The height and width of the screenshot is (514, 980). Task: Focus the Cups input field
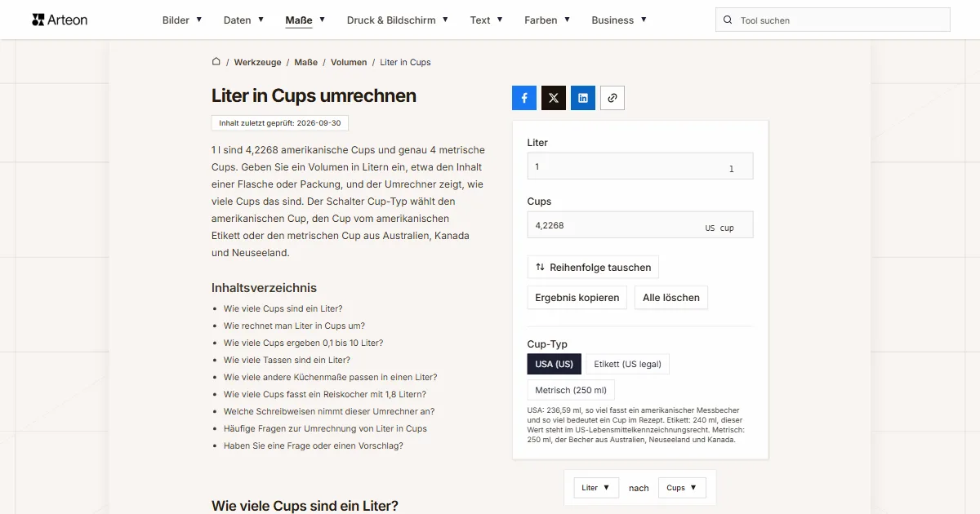[x=640, y=225]
